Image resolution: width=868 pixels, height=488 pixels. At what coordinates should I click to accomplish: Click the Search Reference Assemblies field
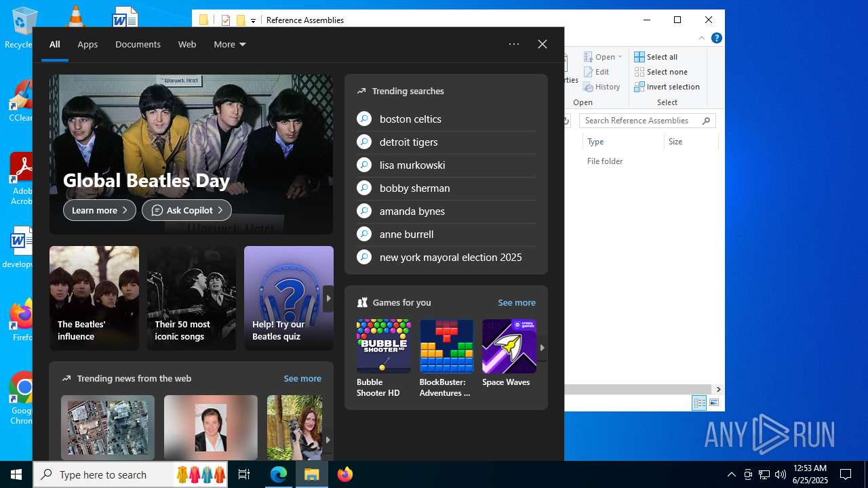coord(648,121)
